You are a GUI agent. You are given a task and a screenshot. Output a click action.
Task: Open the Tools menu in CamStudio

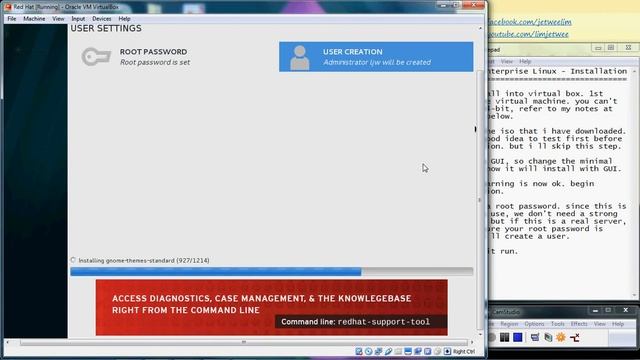(558, 324)
